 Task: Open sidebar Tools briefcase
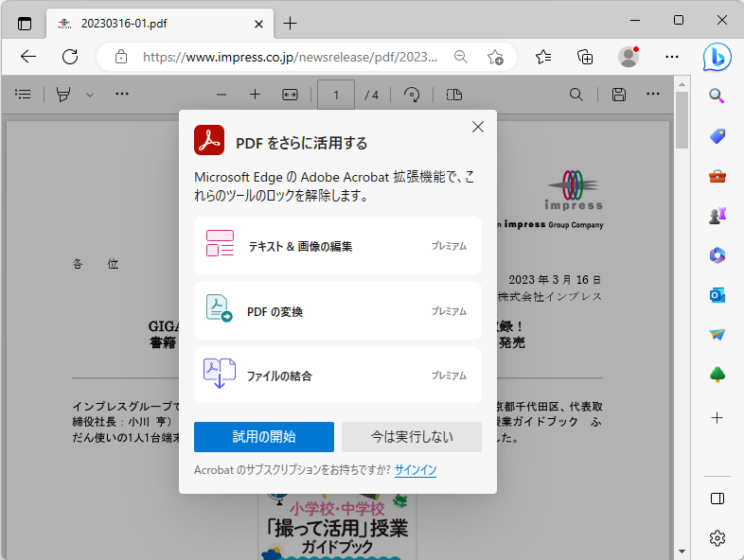coord(717,176)
